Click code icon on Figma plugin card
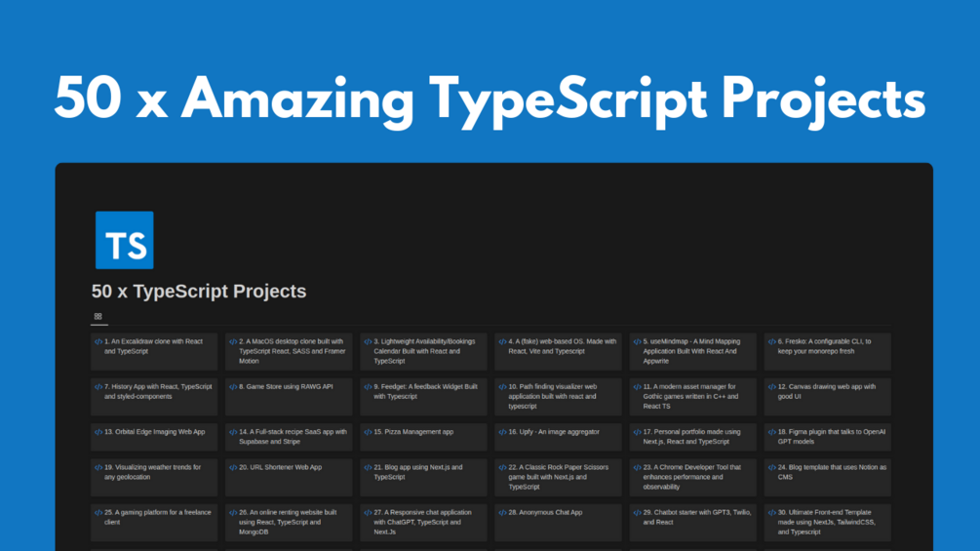The height and width of the screenshot is (551, 980). click(772, 432)
